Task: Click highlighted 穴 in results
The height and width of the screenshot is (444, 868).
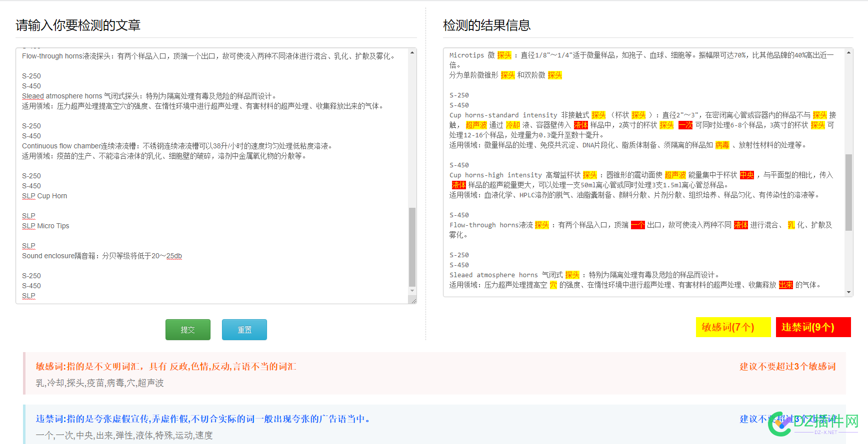Action: (553, 285)
